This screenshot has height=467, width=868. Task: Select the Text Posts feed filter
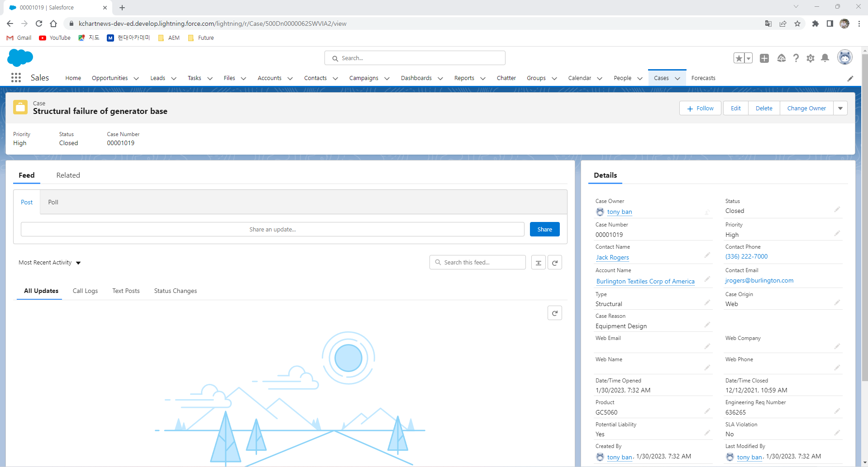(x=126, y=291)
